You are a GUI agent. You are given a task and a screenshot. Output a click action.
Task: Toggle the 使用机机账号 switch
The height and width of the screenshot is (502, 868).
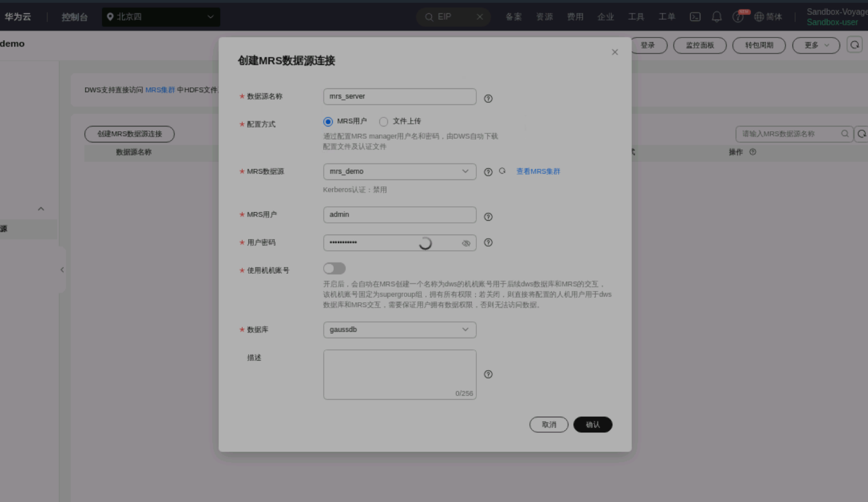(x=334, y=268)
